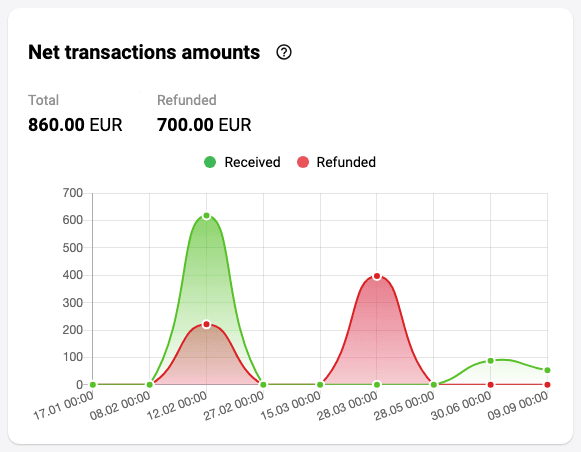Viewport: 581px width, 452px height.
Task: Select the green Received point on 09.09
Action: [x=547, y=370]
